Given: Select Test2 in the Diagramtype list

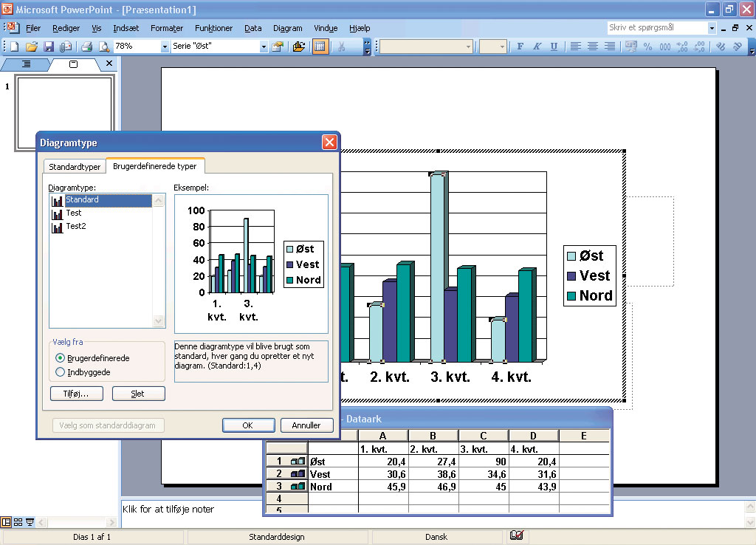Looking at the screenshot, I should (75, 226).
